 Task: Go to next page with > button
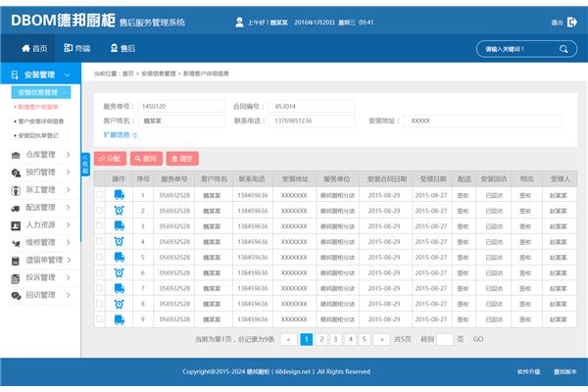pyautogui.click(x=382, y=339)
